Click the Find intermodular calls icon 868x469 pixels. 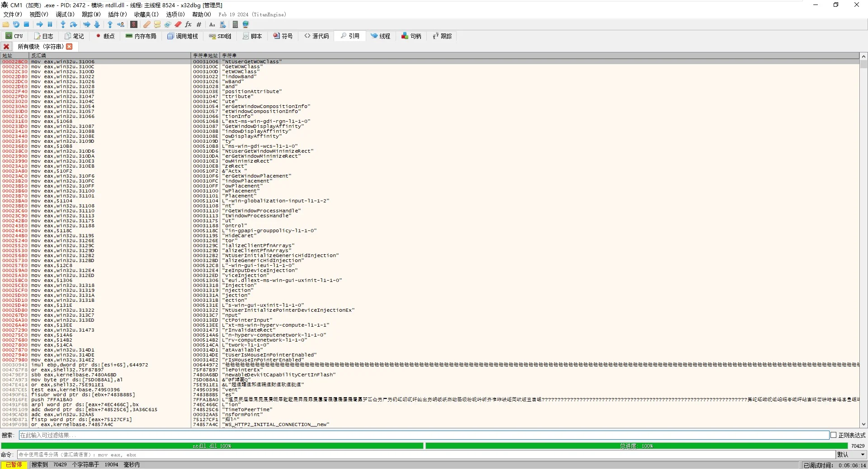coord(222,24)
